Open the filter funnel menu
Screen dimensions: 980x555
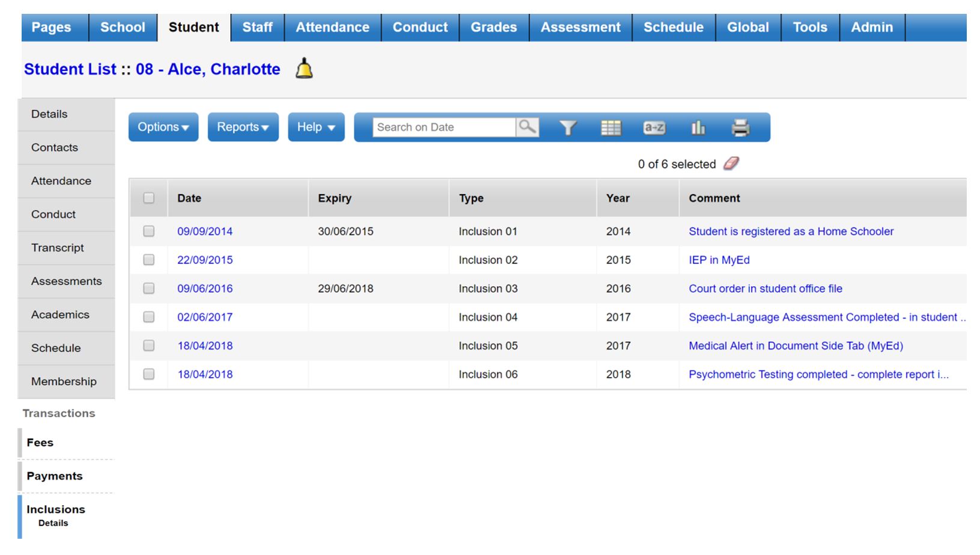tap(568, 127)
